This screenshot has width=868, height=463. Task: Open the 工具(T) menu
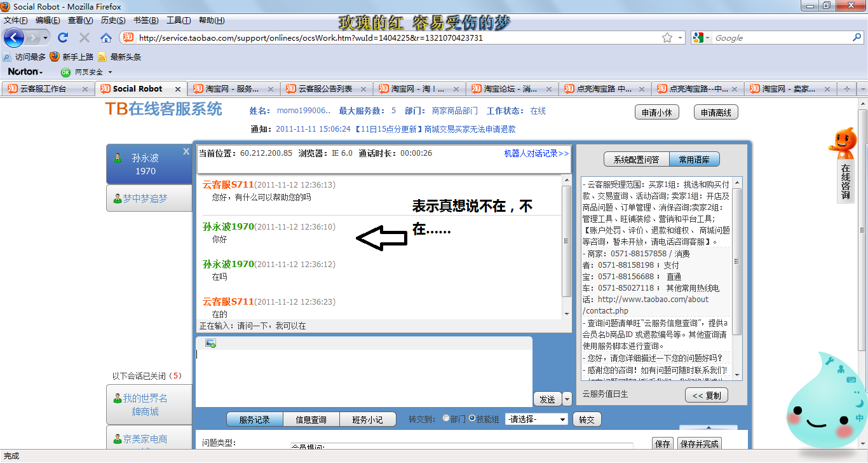[179, 20]
